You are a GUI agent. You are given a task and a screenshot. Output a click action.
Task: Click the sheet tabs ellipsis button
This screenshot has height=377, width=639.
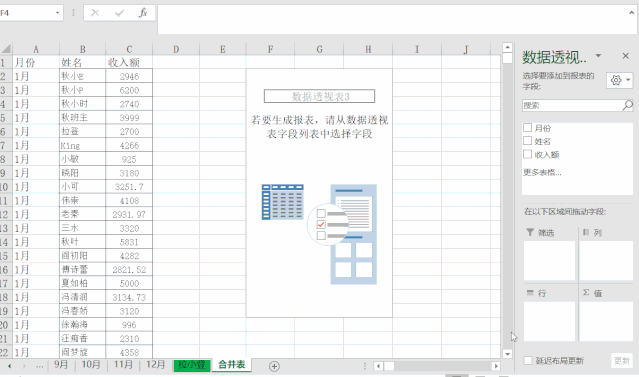coord(40,366)
